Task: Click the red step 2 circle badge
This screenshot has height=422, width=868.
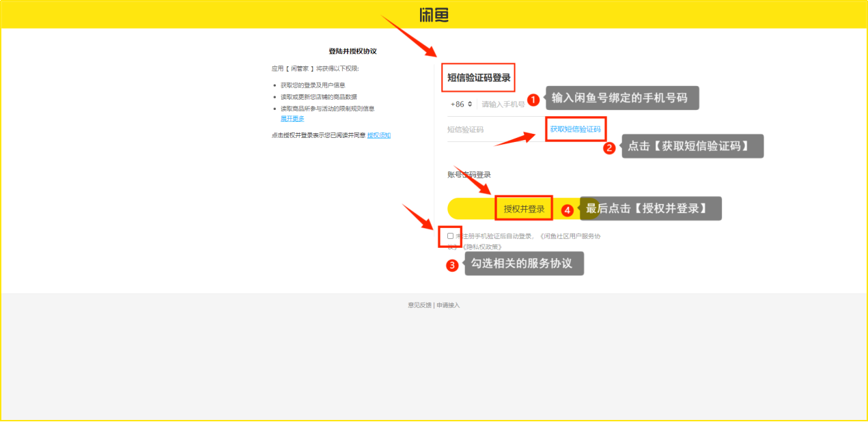Action: click(x=609, y=147)
